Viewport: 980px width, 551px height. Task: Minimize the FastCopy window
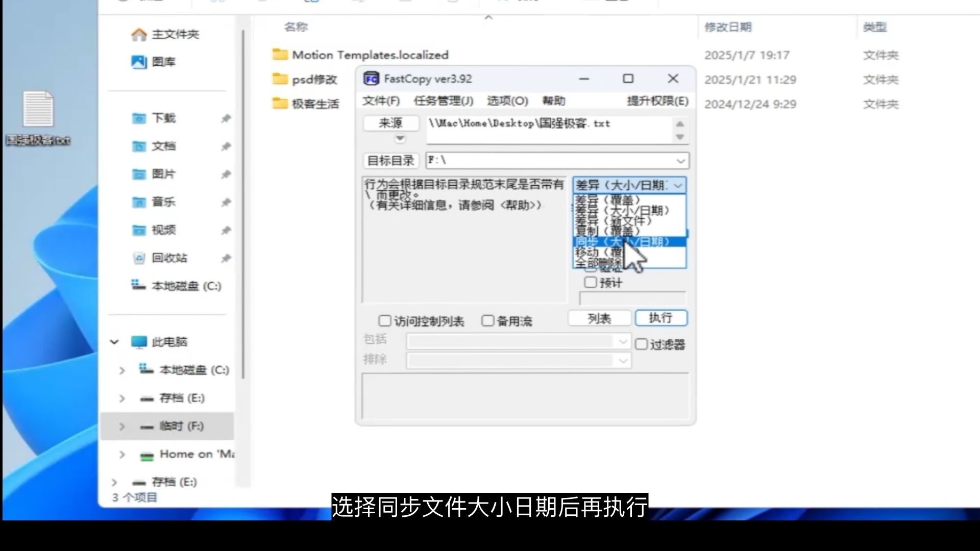[x=584, y=79]
